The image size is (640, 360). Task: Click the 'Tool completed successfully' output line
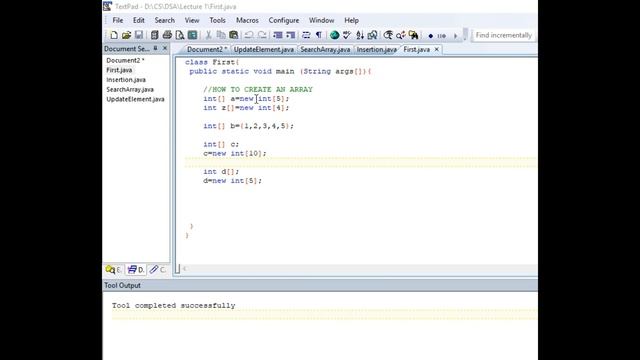click(x=173, y=306)
